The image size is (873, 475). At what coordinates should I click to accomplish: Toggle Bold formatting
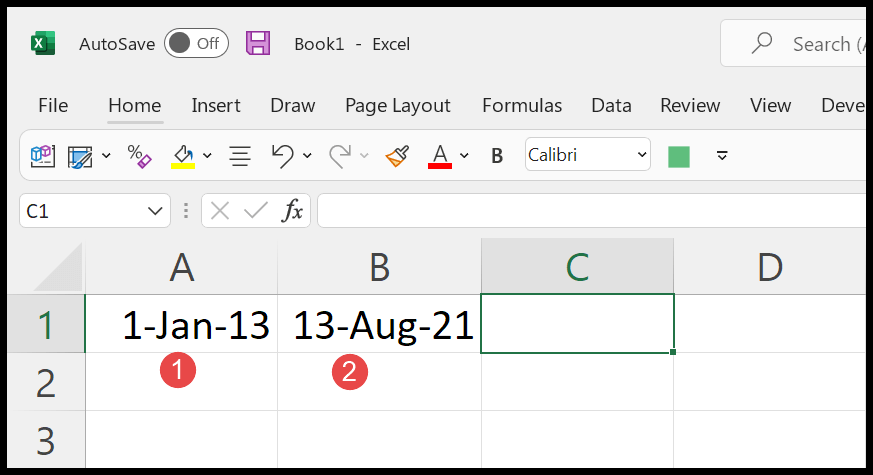point(497,155)
